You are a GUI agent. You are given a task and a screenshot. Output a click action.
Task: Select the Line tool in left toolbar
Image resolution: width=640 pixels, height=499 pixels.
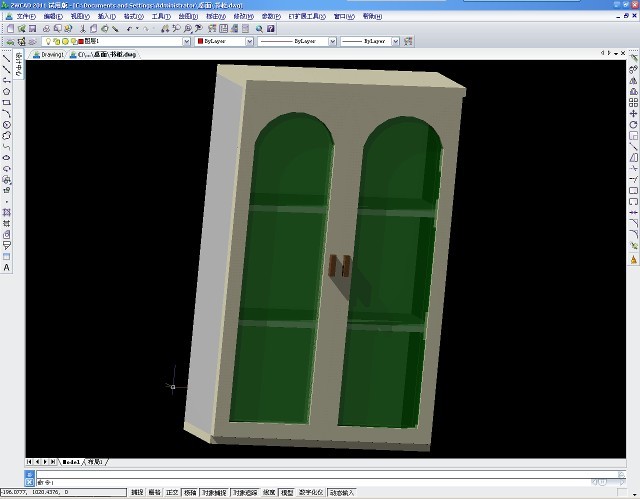pos(7,58)
